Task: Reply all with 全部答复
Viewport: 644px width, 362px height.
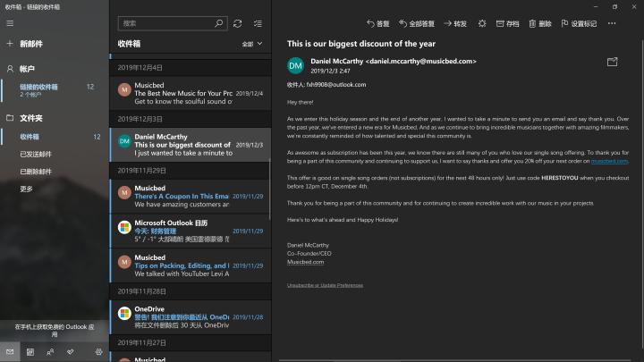Action: pos(417,23)
